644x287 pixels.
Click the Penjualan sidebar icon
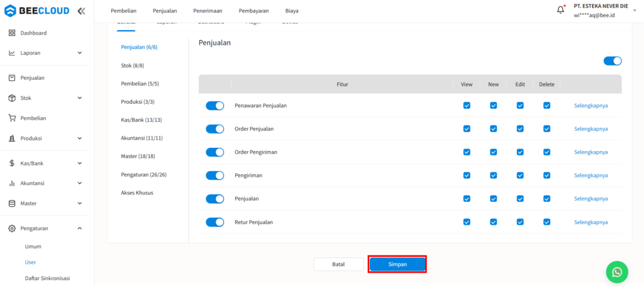(12, 78)
